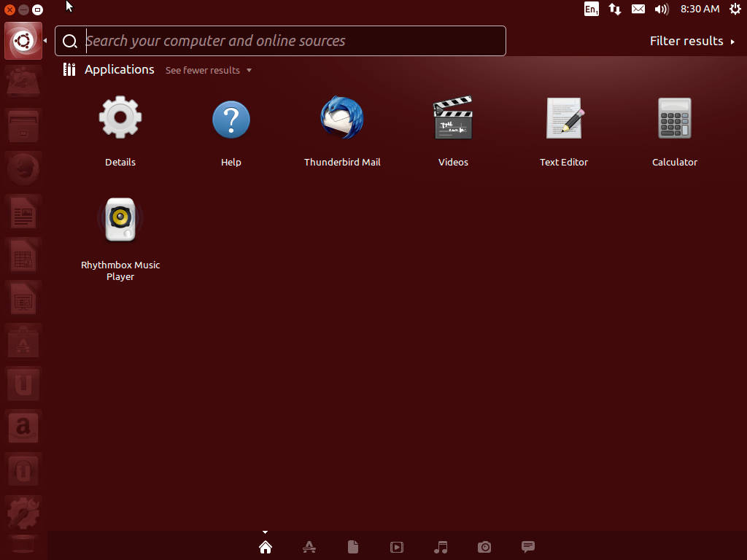Open Amazon from the launcher
Screen dimensions: 747x560
pos(23,427)
